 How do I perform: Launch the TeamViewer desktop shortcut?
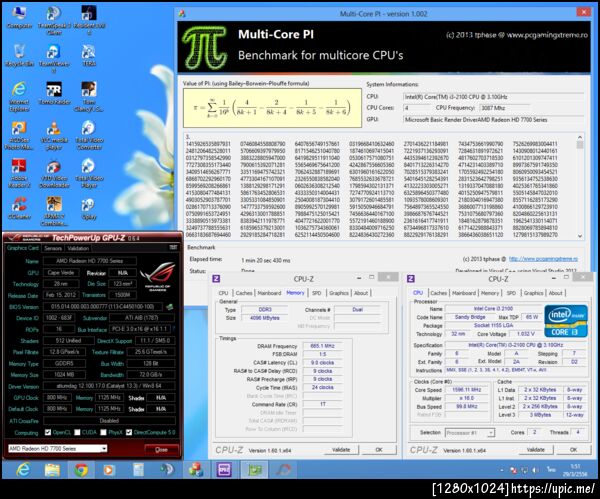click(54, 58)
